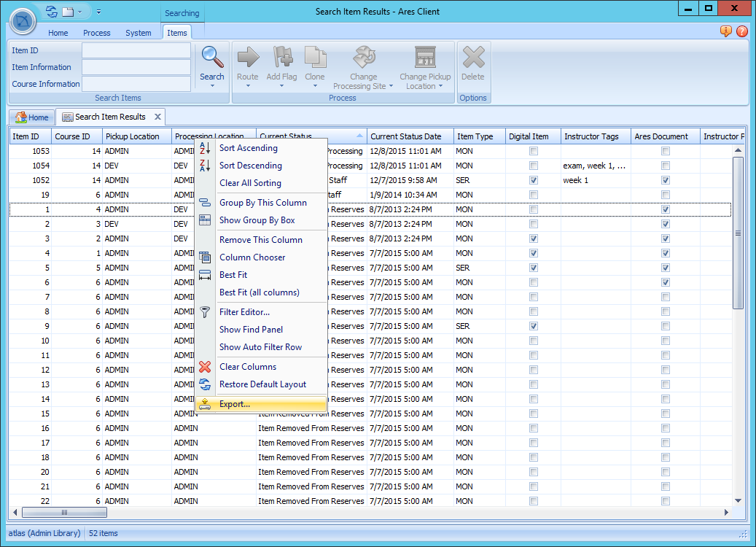
Task: Click inside the Item ID input field
Action: 136,50
